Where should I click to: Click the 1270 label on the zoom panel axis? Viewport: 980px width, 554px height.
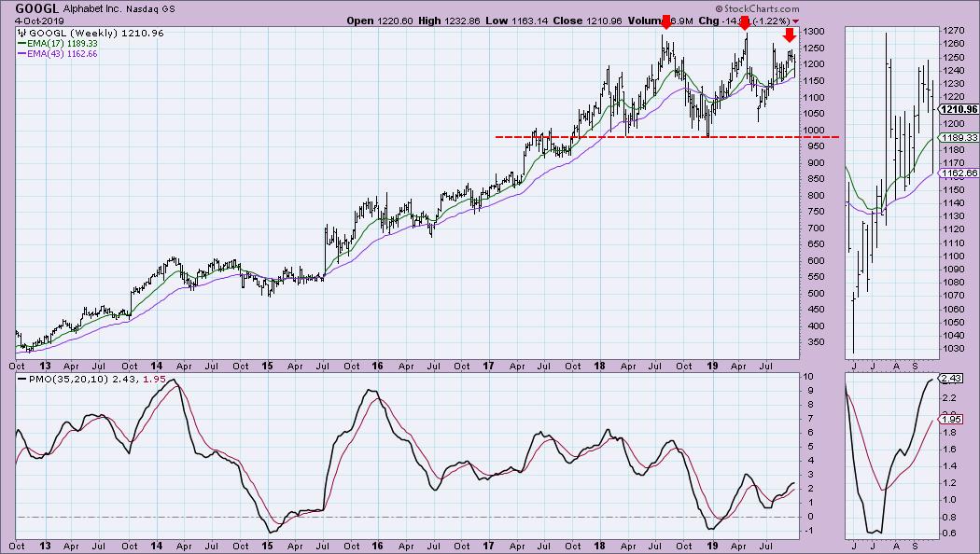tap(953, 30)
